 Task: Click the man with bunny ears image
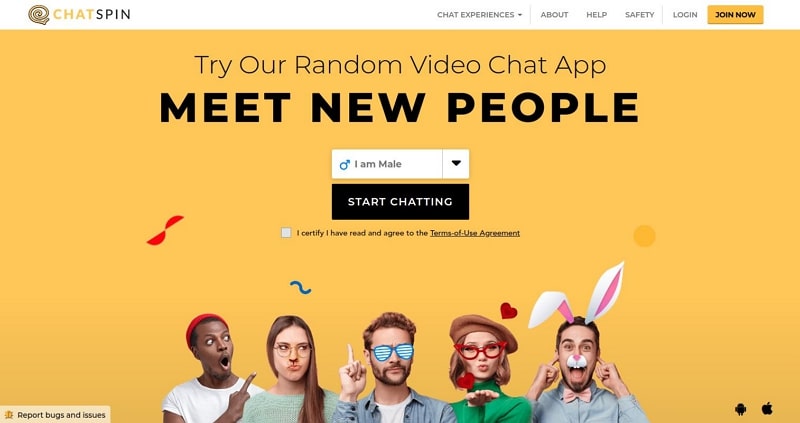(x=579, y=357)
